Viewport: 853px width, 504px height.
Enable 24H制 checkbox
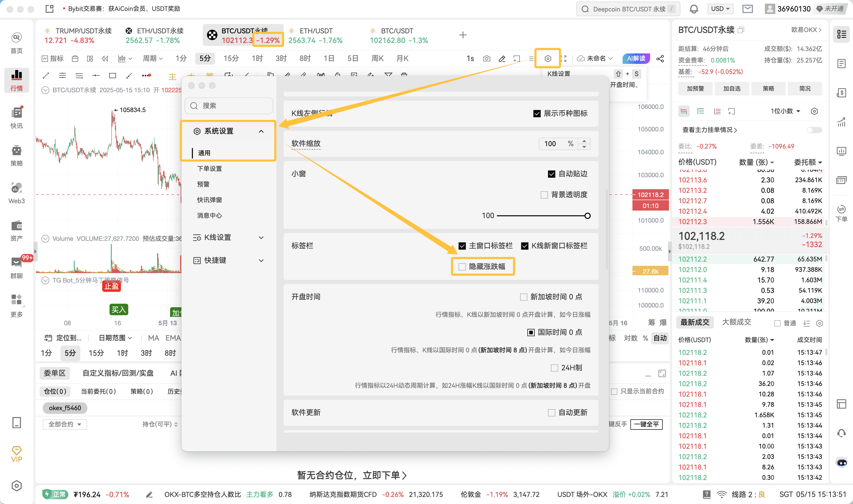click(554, 368)
